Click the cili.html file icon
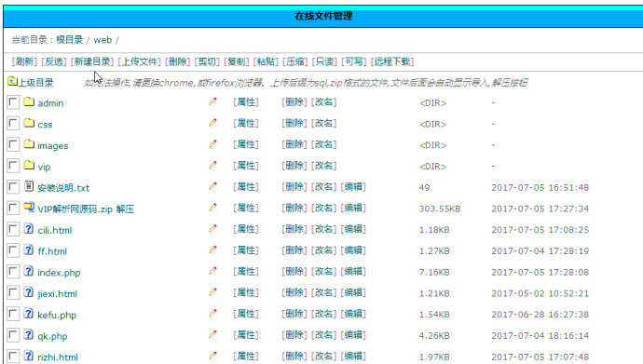 click(28, 228)
